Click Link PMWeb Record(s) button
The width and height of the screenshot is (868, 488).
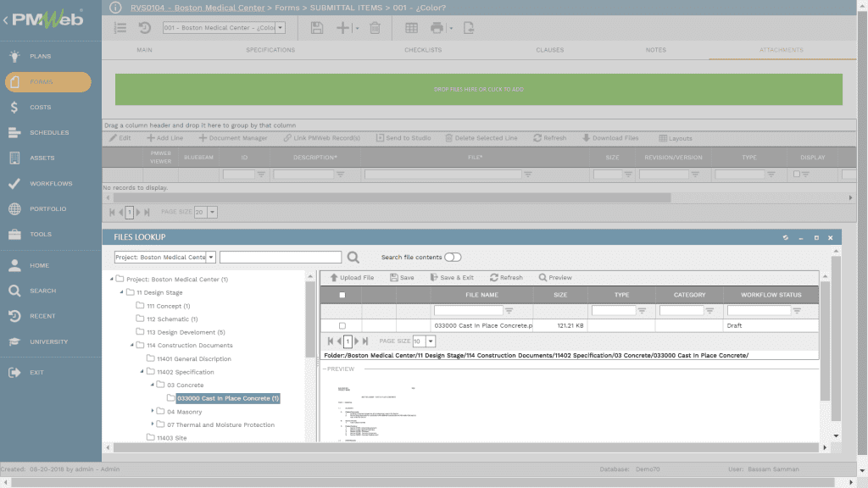pos(321,138)
